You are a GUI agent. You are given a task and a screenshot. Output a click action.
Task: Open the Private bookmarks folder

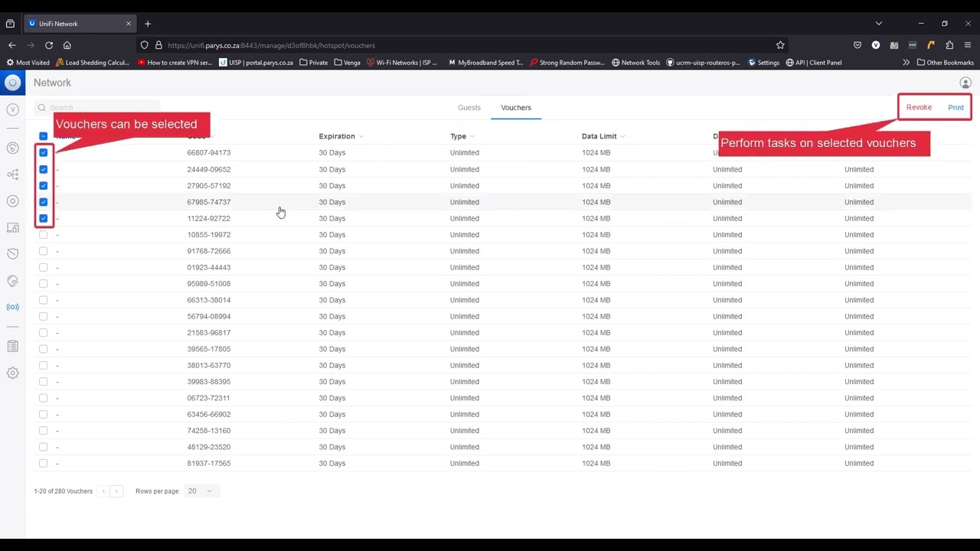[x=314, y=63]
